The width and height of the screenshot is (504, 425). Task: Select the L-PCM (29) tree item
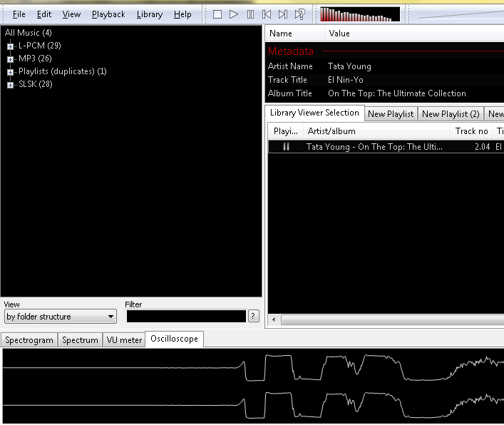click(x=39, y=46)
